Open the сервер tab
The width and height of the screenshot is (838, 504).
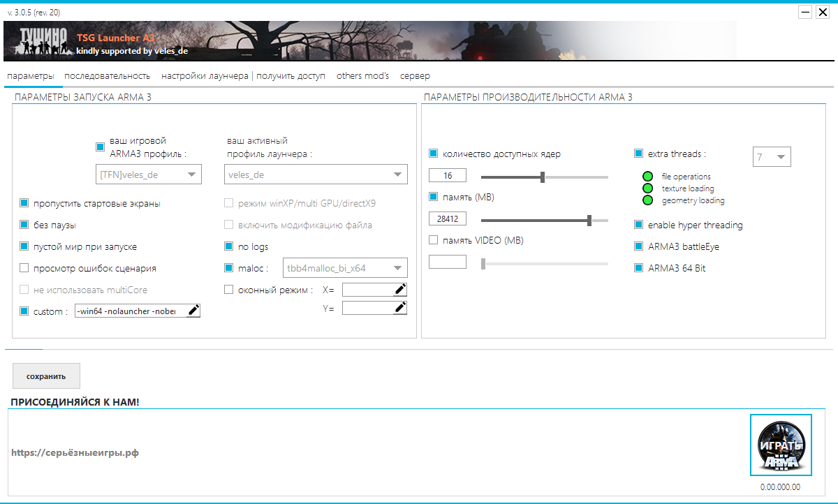click(x=415, y=75)
